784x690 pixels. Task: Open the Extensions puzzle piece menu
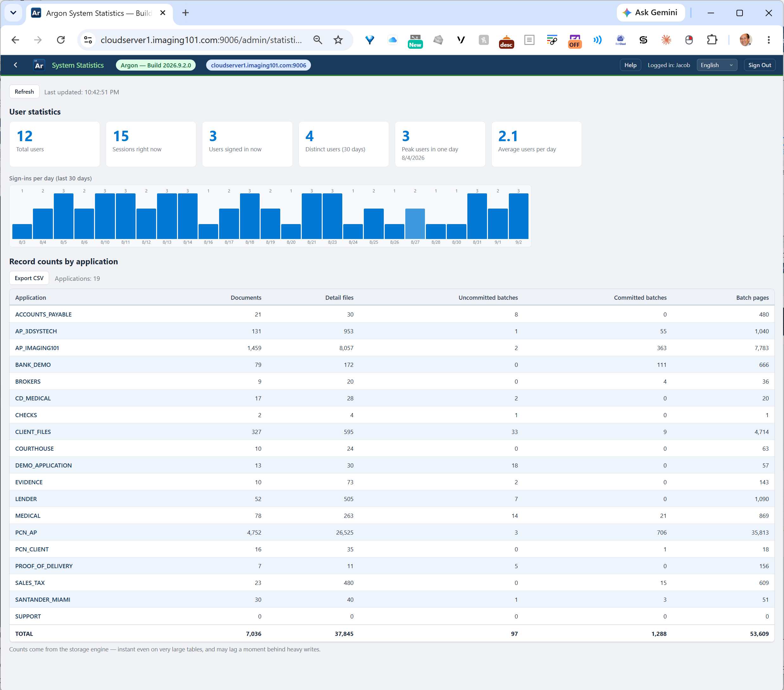click(x=712, y=40)
